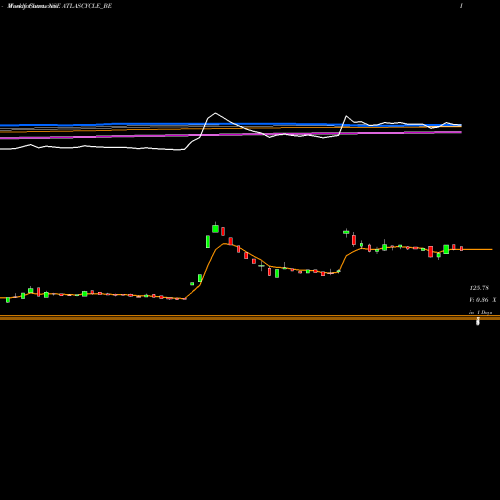This screenshot has width=500, height=500.
Task: Click the white volume bar below the orange band
Action: (x=478, y=322)
